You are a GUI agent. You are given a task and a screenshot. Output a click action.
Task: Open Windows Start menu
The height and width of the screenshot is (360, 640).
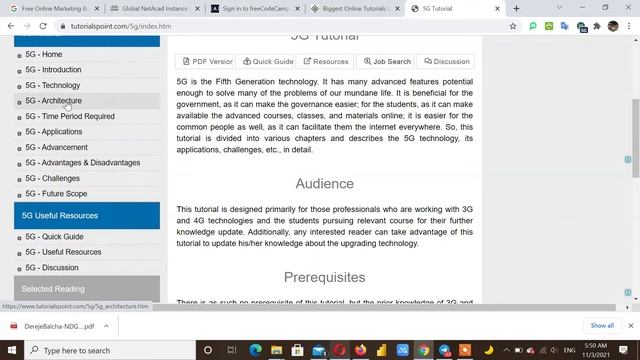[x=12, y=350]
